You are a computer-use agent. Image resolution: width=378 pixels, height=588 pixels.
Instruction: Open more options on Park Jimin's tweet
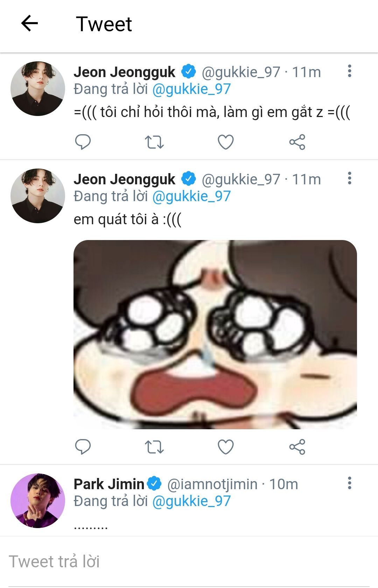coord(349,483)
